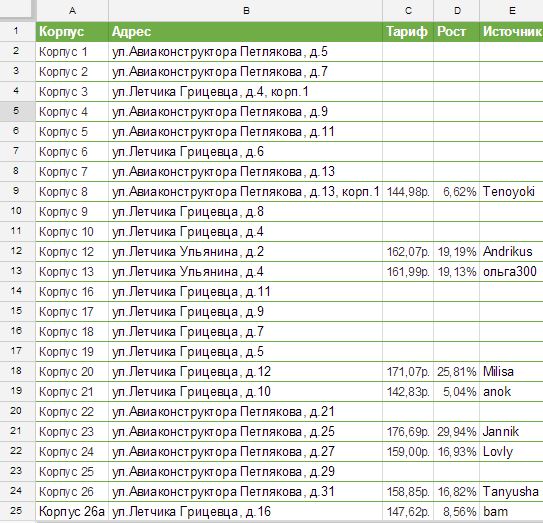Click the green Корпус header cell

[x=72, y=32]
